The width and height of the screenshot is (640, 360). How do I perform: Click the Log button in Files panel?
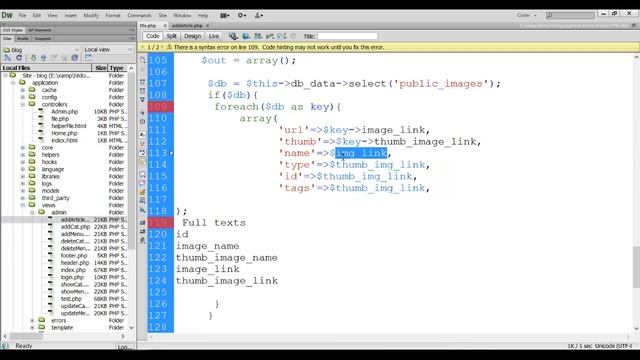124,347
